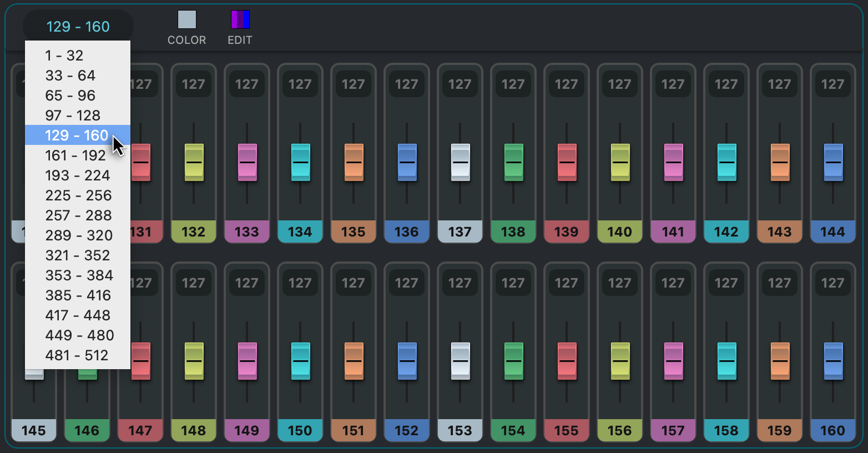868x453 pixels.
Task: Pick 257 - 288 from the dropdown list
Action: pos(78,215)
